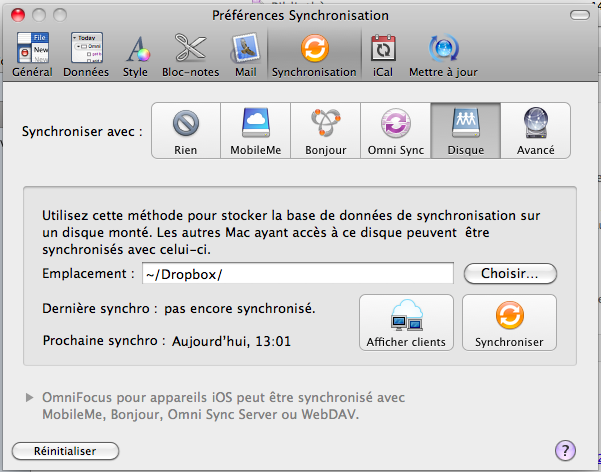Open help with the question mark button

(x=565, y=450)
